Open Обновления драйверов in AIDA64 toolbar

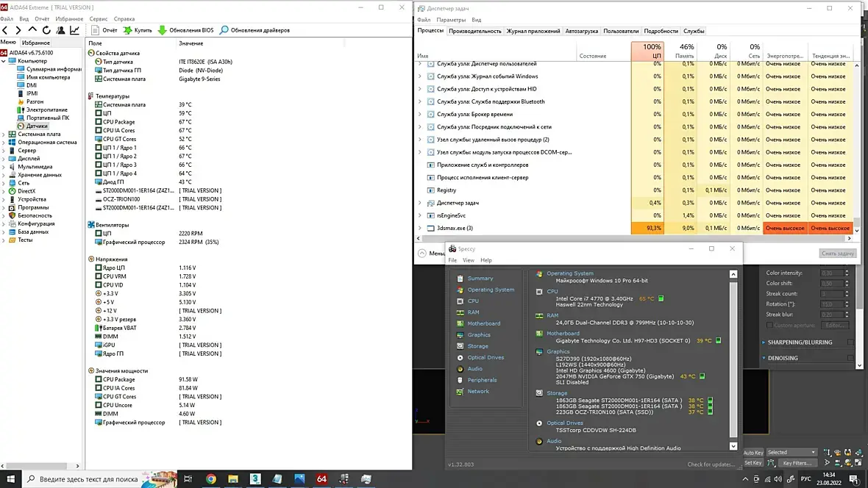(255, 30)
